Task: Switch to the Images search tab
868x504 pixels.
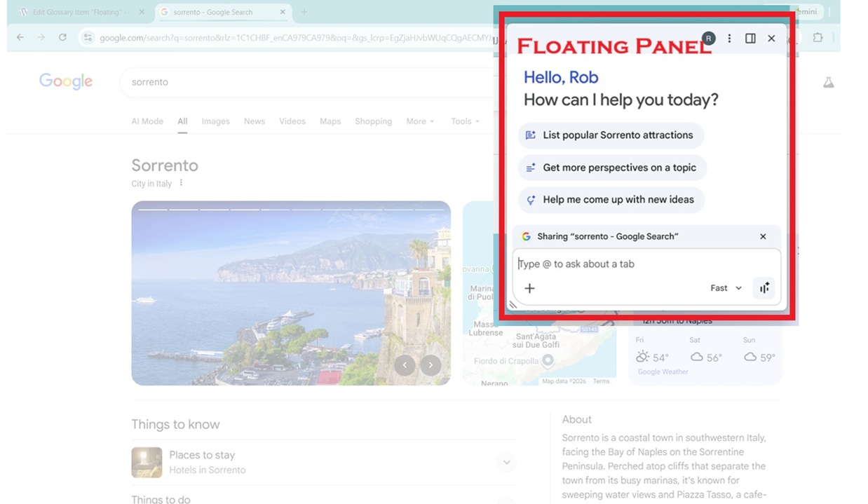Action: [215, 121]
